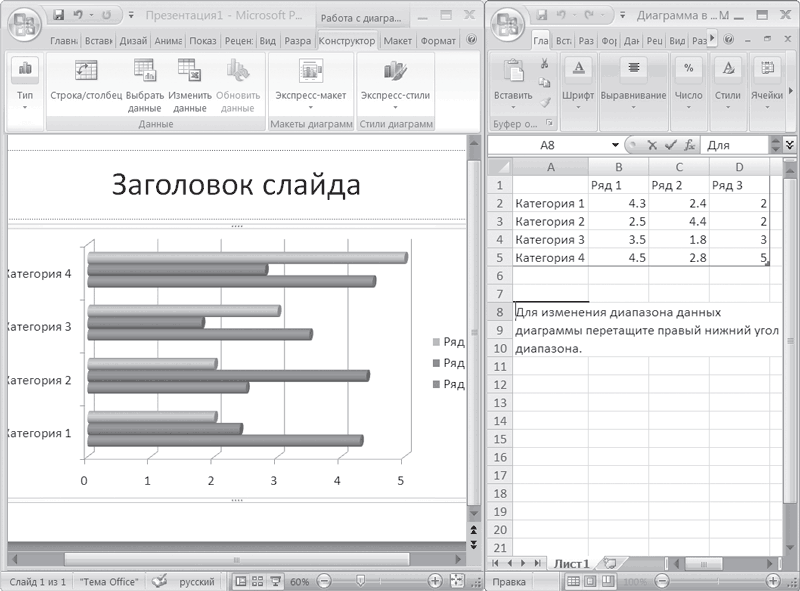Click the fx insert function icon
Viewport: 800px width, 591px height.
pyautogui.click(x=690, y=145)
